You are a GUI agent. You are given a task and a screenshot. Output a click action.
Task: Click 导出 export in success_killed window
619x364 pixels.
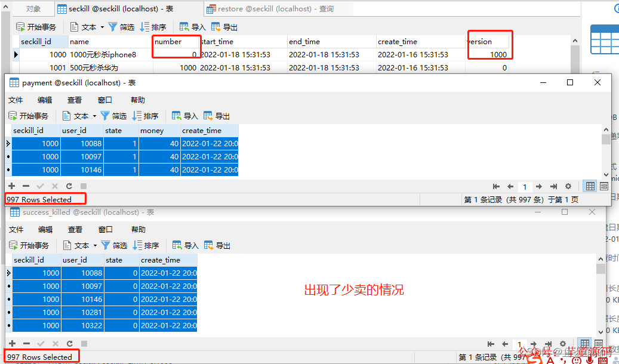(217, 245)
